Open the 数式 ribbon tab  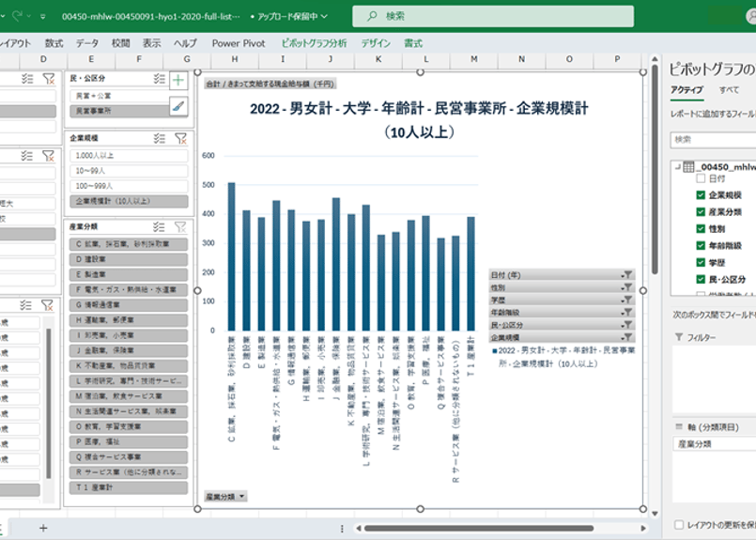(54, 43)
